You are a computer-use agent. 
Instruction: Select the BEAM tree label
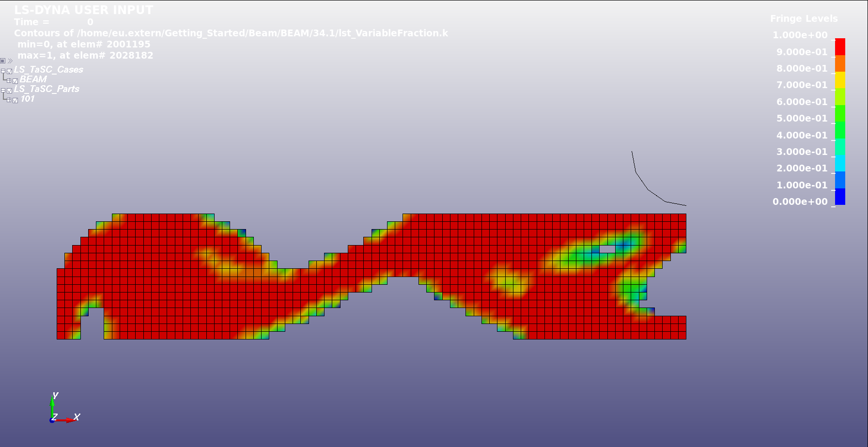click(x=33, y=79)
